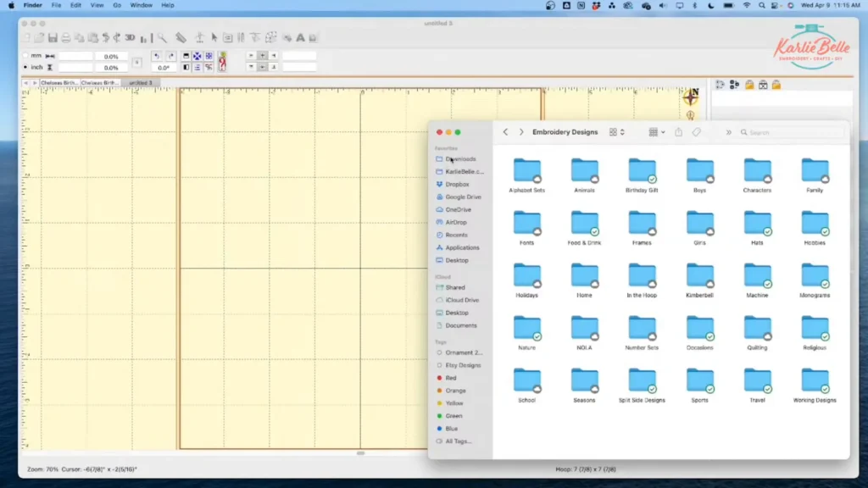Select the mm units radio button
868x488 pixels.
[25, 56]
